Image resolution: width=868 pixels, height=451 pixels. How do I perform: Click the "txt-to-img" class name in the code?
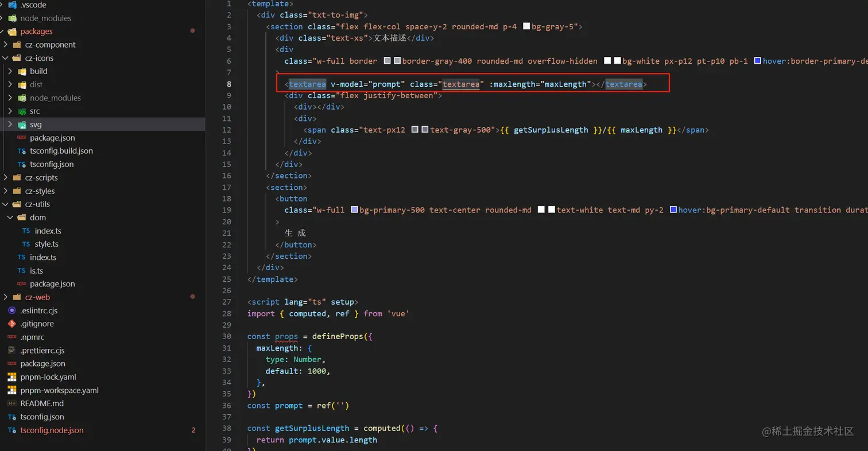tap(338, 15)
